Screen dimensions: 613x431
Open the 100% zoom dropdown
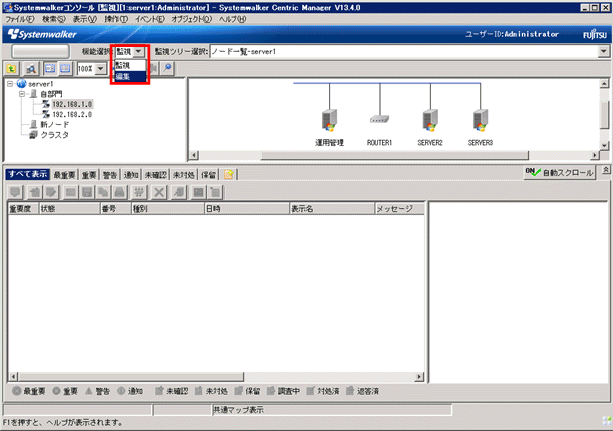[x=101, y=69]
